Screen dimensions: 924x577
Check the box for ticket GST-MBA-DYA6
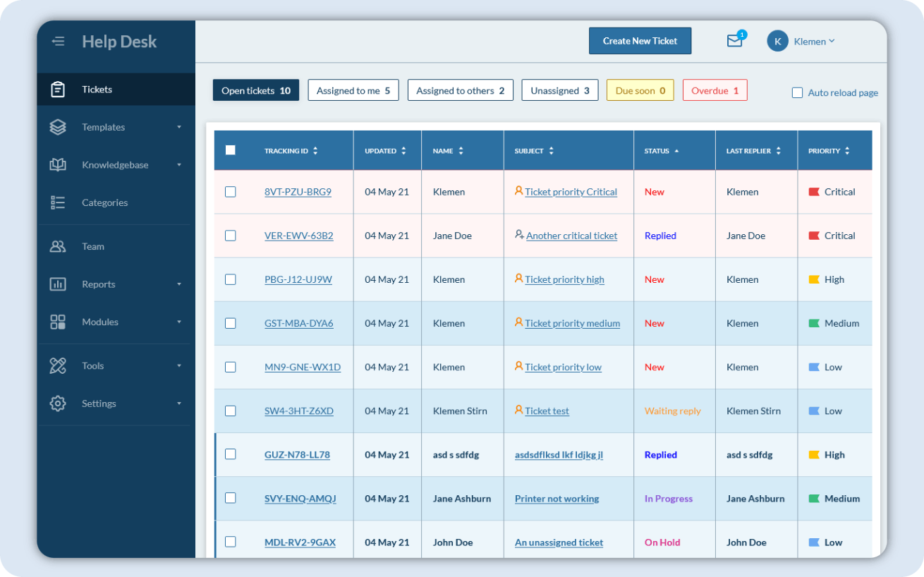[230, 323]
